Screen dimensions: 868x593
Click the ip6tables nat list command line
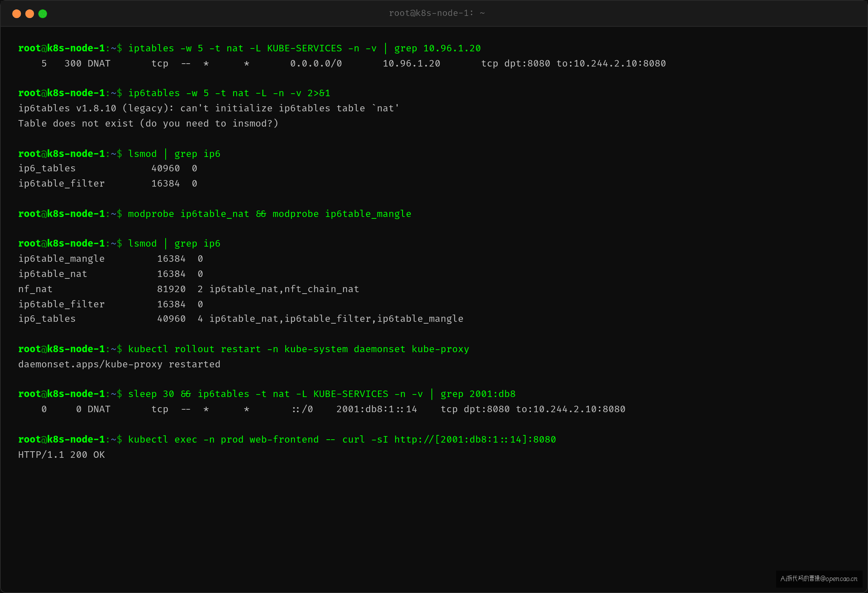pos(229,93)
